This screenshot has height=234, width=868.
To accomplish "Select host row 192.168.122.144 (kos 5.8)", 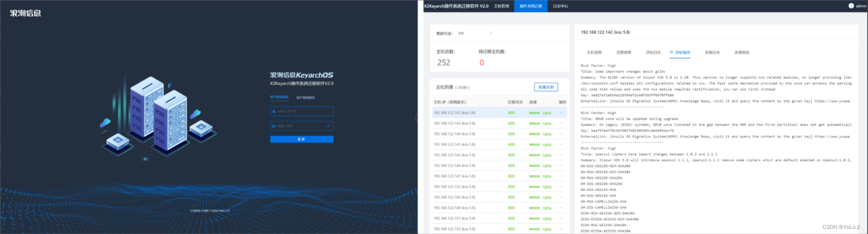I will tap(499, 166).
